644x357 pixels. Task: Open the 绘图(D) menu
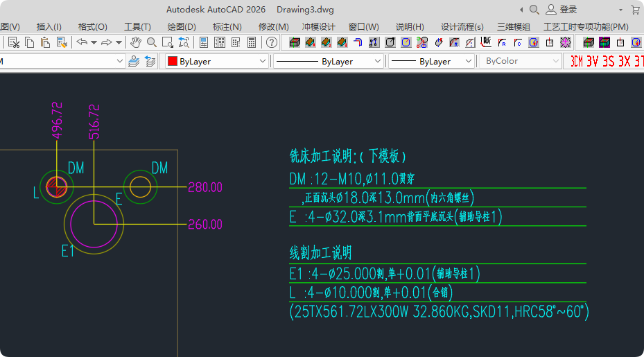coord(182,27)
